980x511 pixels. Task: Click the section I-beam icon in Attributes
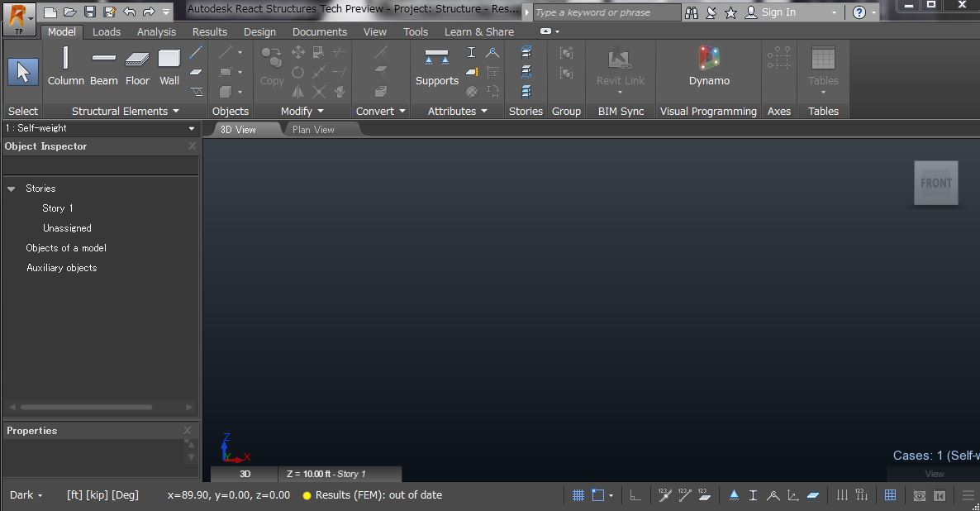coord(471,53)
